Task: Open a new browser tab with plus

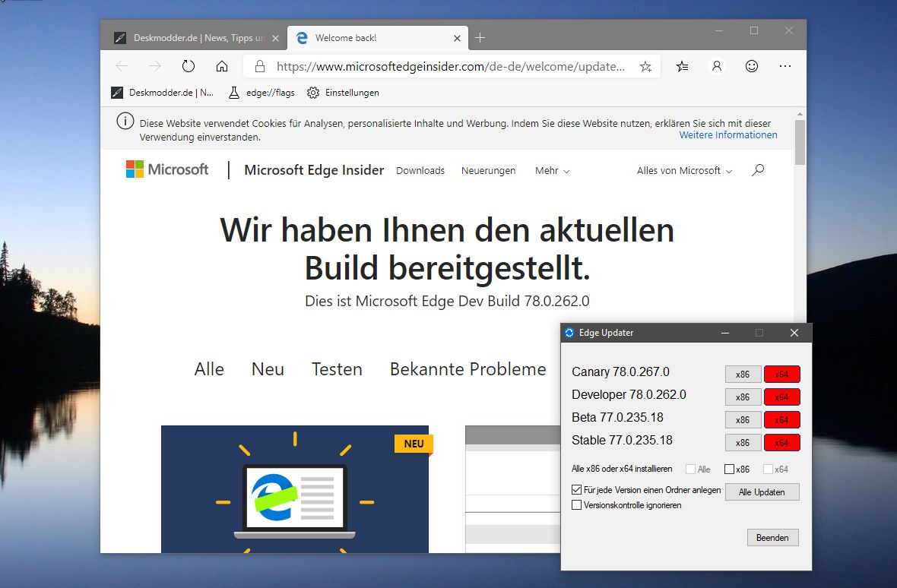Action: [480, 38]
